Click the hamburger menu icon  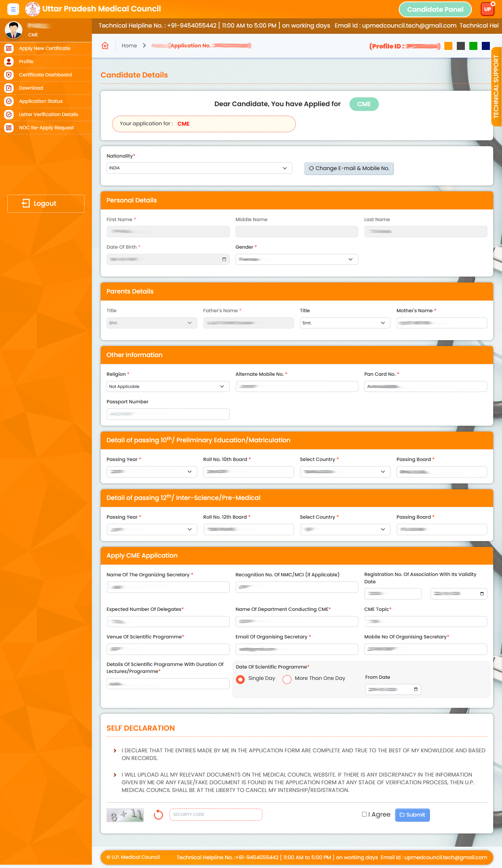point(13,9)
